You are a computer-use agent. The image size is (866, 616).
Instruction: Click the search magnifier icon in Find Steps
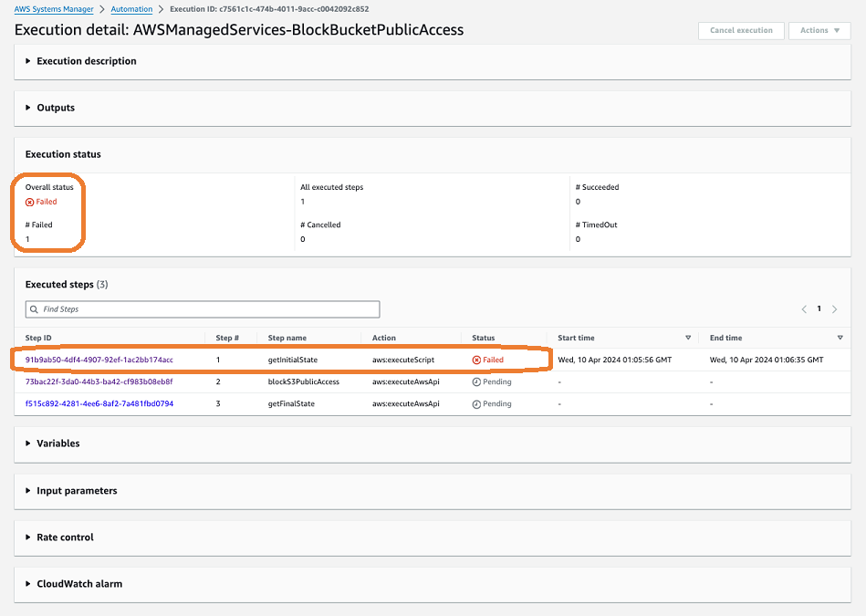pyautogui.click(x=34, y=309)
